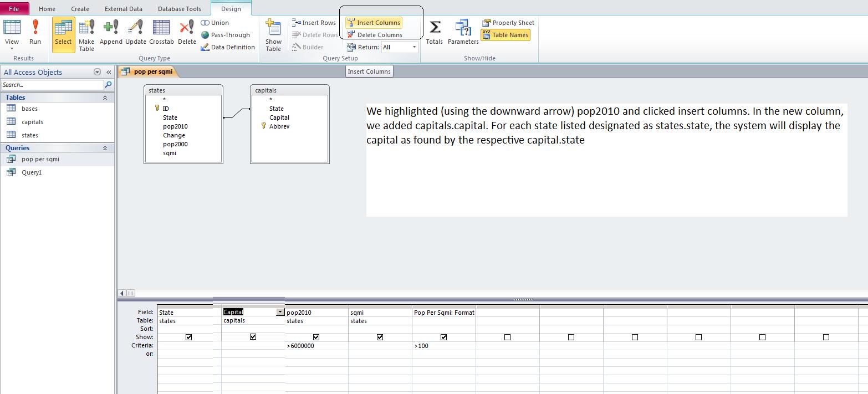Click the horizontal scrollbar left arrow

122,293
